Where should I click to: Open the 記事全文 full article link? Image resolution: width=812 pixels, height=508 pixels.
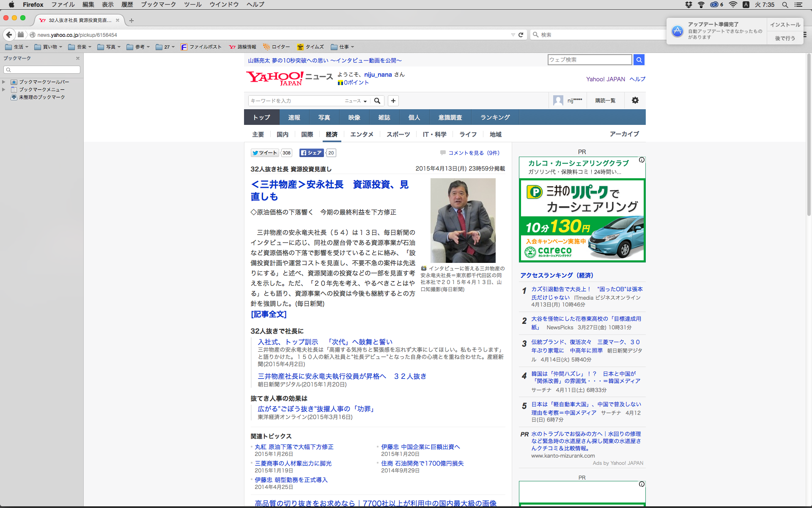[x=269, y=314]
